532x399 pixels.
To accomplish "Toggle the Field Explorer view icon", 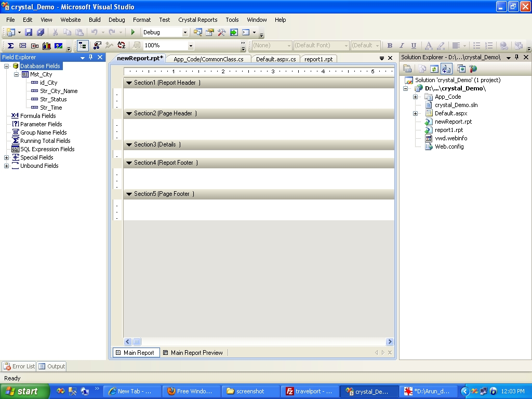I will click(x=82, y=46).
